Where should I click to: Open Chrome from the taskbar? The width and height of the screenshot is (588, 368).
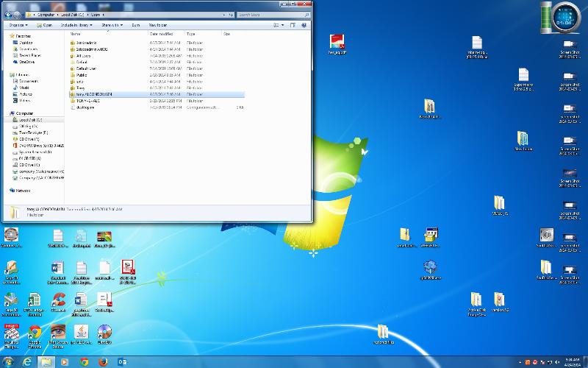[84, 361]
